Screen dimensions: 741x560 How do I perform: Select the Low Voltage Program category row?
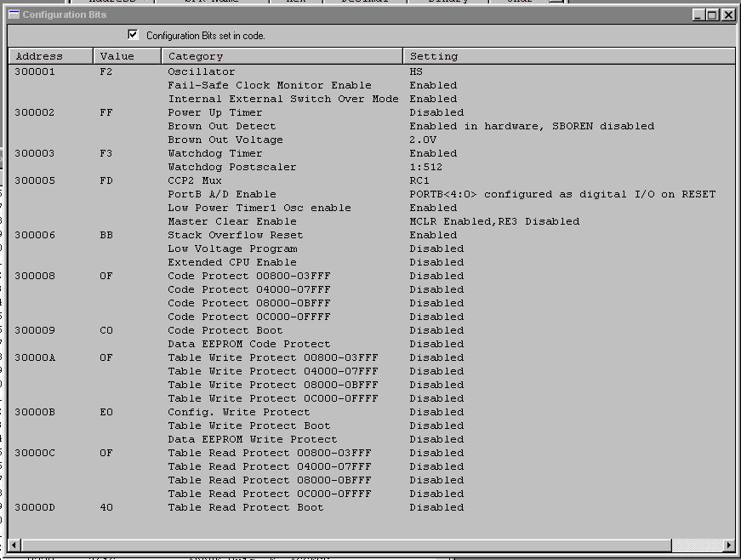pos(232,249)
